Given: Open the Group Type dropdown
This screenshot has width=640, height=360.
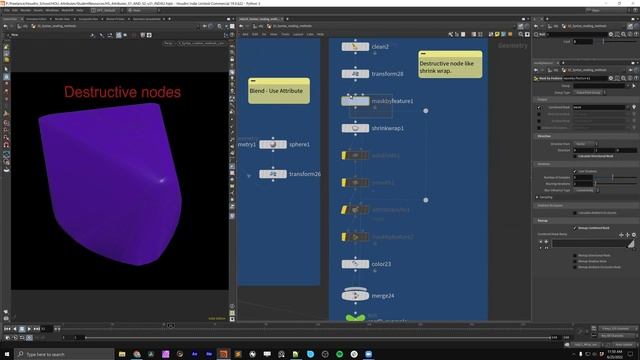Looking at the screenshot, I should click(589, 93).
